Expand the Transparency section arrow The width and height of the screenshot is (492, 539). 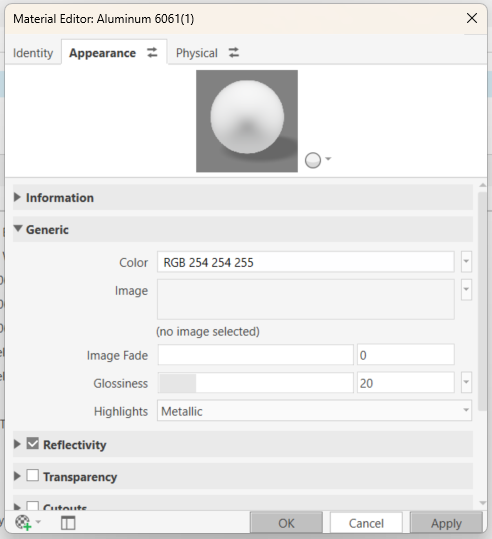tap(17, 476)
